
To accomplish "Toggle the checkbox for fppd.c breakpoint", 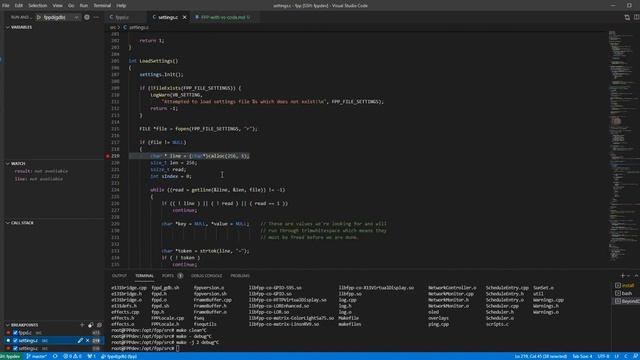I will coord(15,333).
